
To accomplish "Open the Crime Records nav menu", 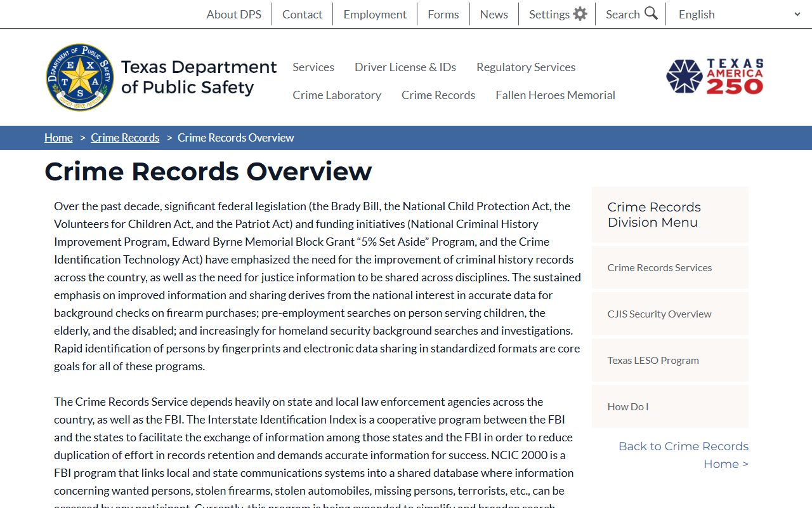I will 438,95.
